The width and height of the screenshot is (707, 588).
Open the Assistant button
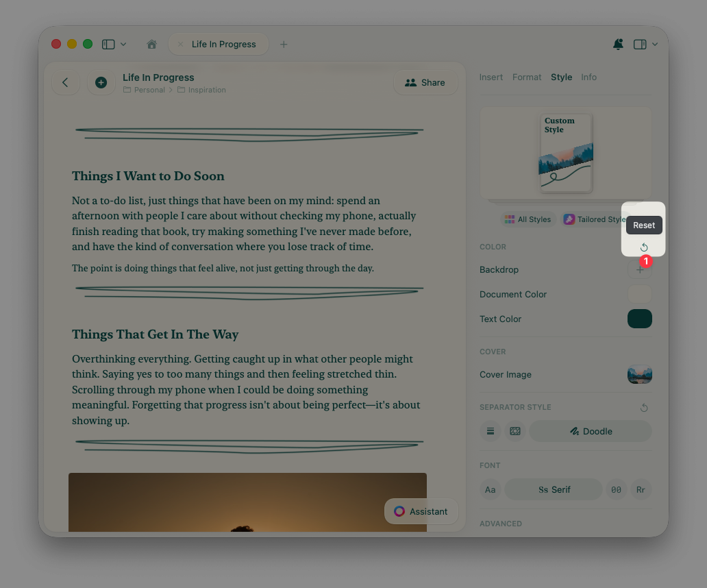pos(421,511)
